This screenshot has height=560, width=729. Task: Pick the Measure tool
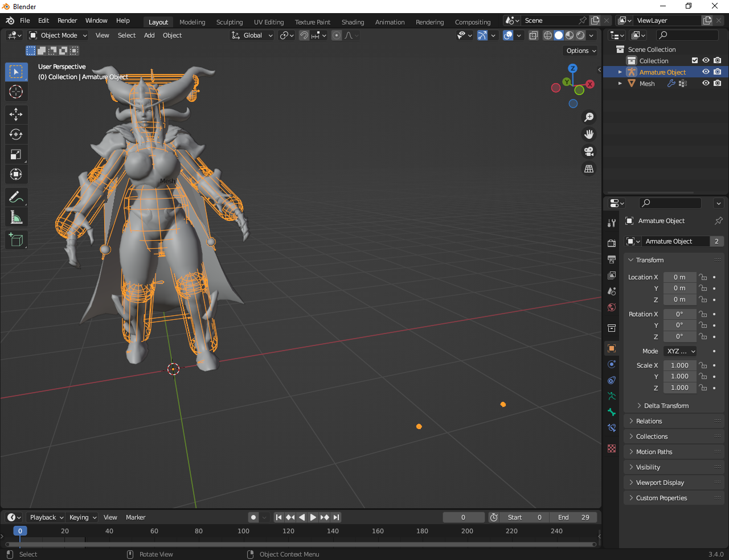click(16, 217)
